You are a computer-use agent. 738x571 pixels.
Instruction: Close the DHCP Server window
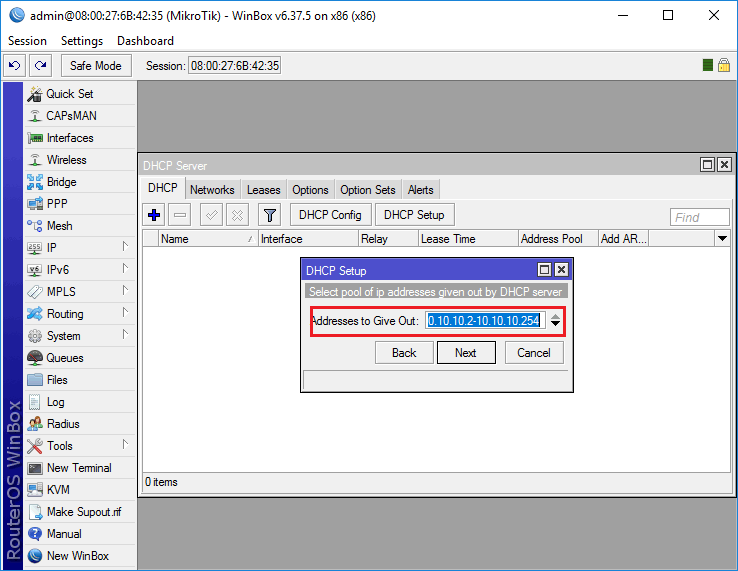(x=724, y=165)
